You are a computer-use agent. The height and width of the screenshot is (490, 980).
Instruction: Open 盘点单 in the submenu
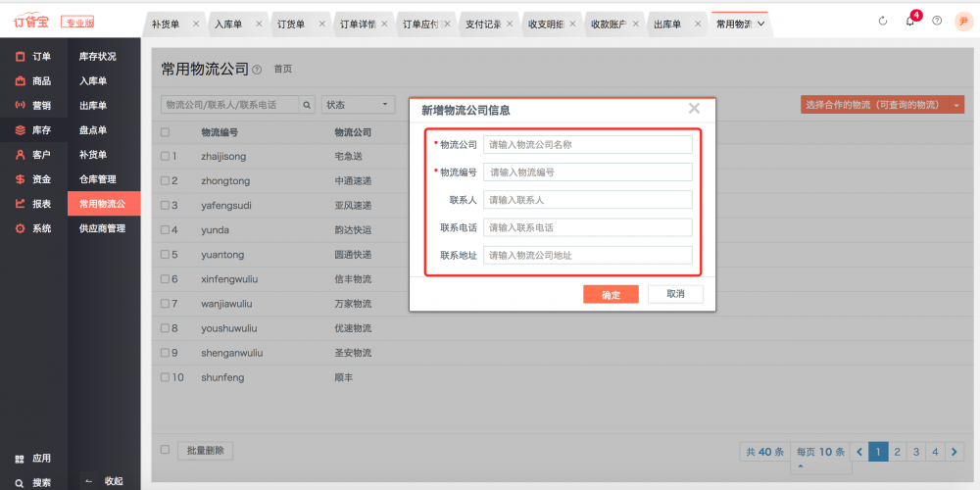[x=93, y=130]
